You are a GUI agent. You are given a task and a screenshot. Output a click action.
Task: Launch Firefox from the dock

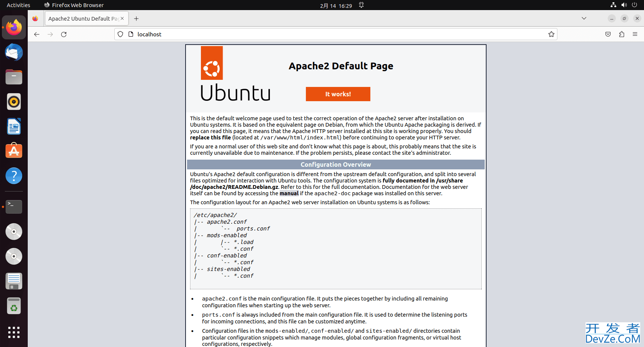click(x=14, y=27)
